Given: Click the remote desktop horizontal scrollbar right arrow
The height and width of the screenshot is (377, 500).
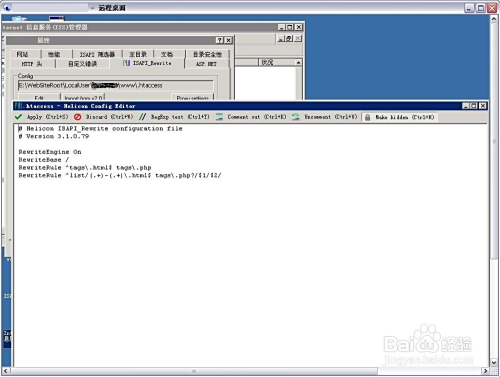Looking at the screenshot, I should coord(486,371).
